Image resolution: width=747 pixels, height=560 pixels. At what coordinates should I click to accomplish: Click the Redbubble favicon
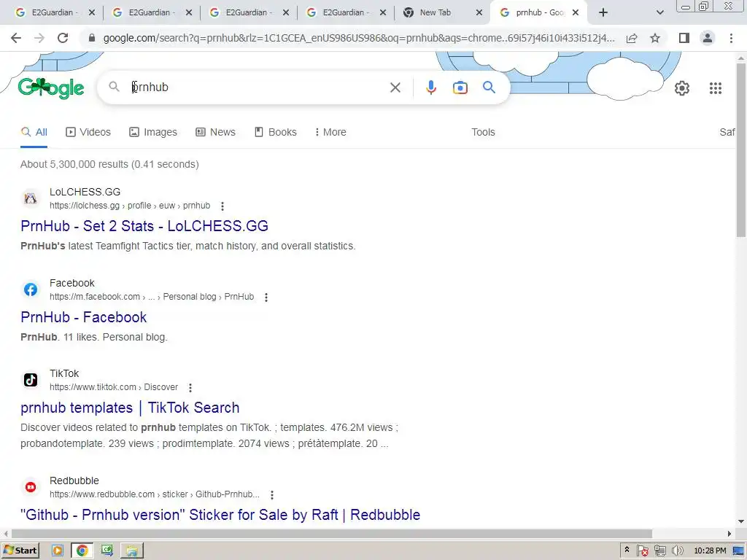coord(31,487)
